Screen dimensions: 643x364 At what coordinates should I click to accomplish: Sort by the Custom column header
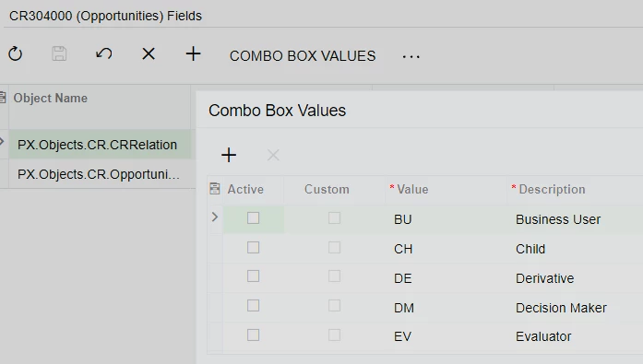pos(327,189)
